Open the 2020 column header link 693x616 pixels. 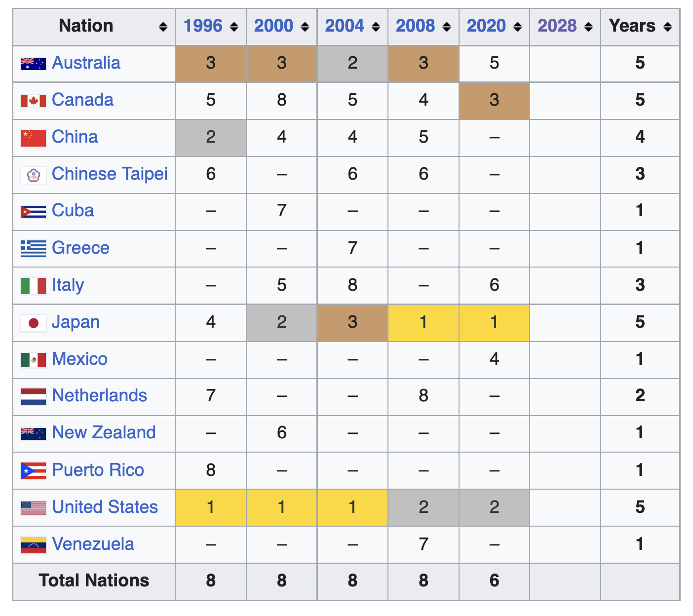(x=486, y=26)
